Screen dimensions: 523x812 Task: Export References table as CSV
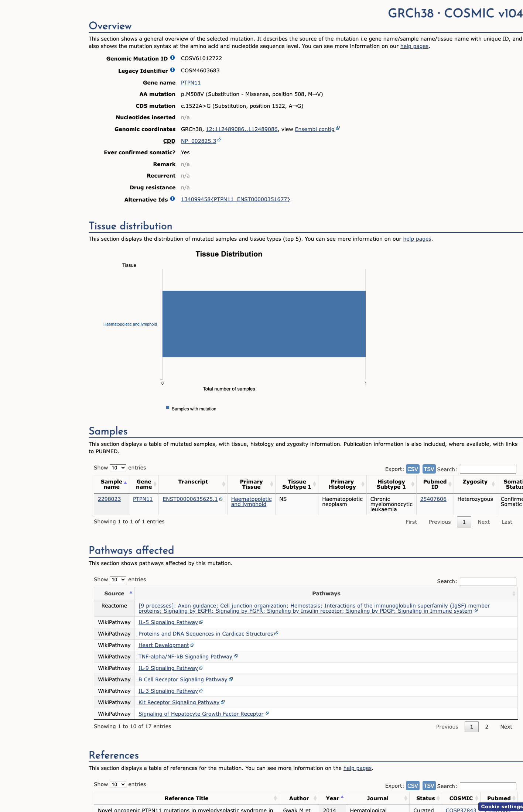pyautogui.click(x=413, y=785)
